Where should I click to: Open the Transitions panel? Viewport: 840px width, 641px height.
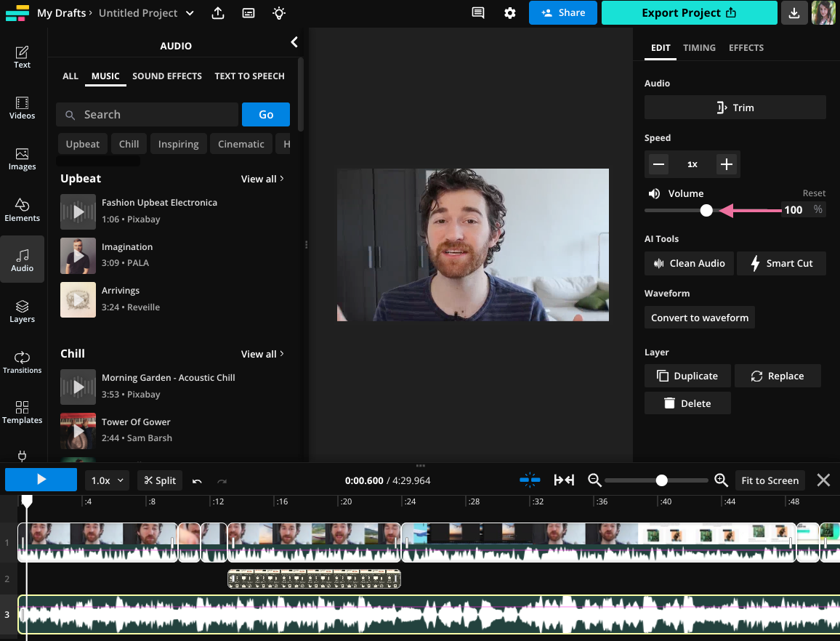coord(22,363)
